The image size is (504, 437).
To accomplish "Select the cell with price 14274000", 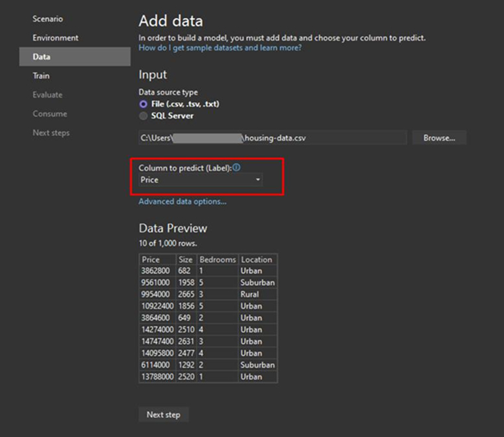I will click(158, 330).
